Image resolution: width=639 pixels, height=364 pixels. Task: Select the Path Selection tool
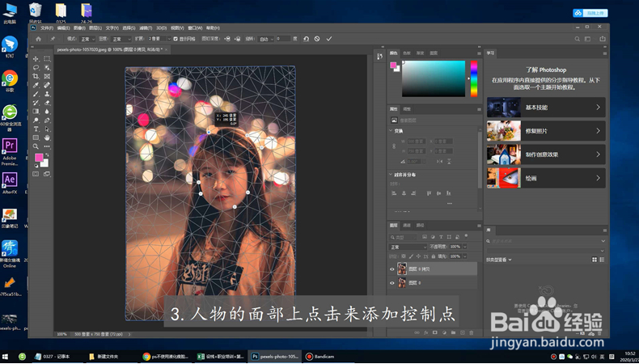pyautogui.click(x=47, y=129)
